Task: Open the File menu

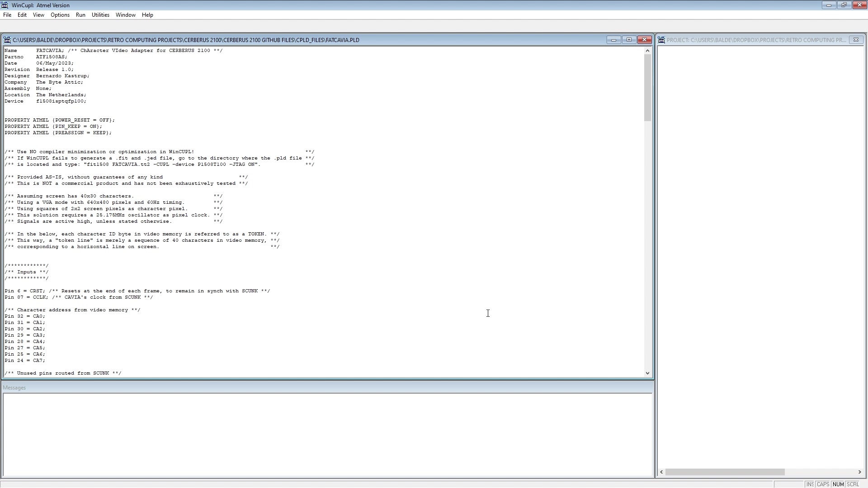Action: pyautogui.click(x=7, y=15)
